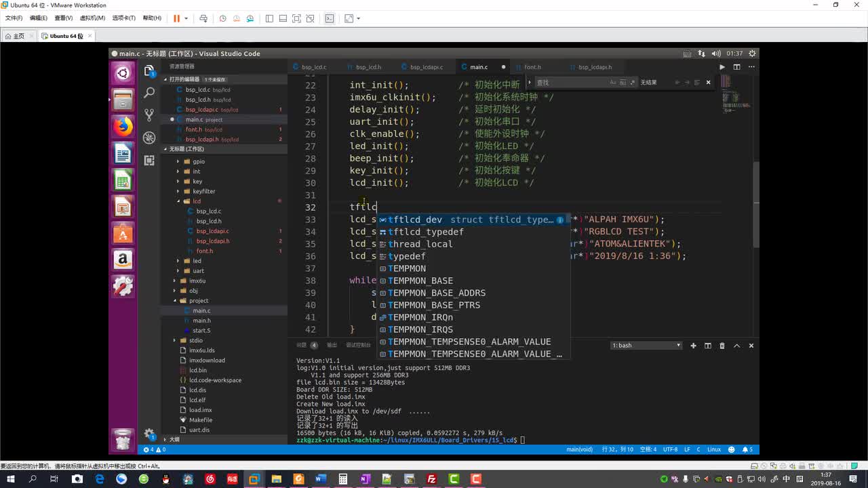The image size is (868, 488).
Task: Collapse the Open Editors section
Action: 224,79
